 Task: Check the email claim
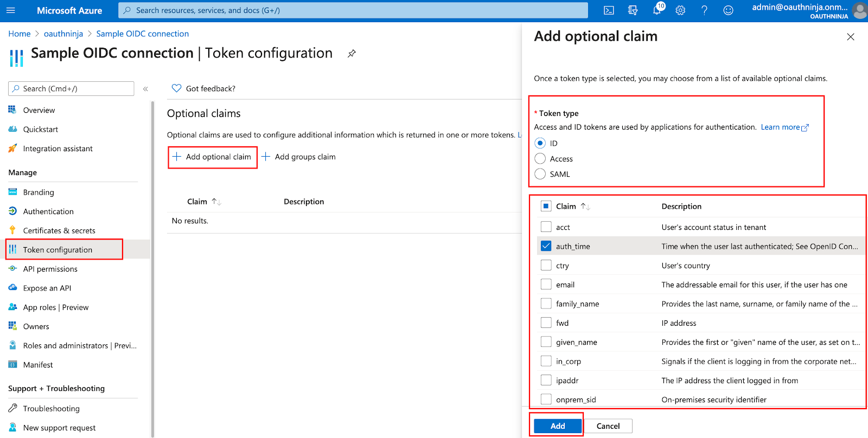[546, 284]
